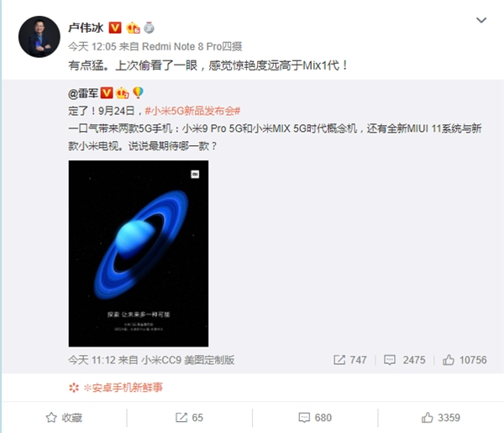Open the 680 comments section

pyautogui.click(x=315, y=418)
